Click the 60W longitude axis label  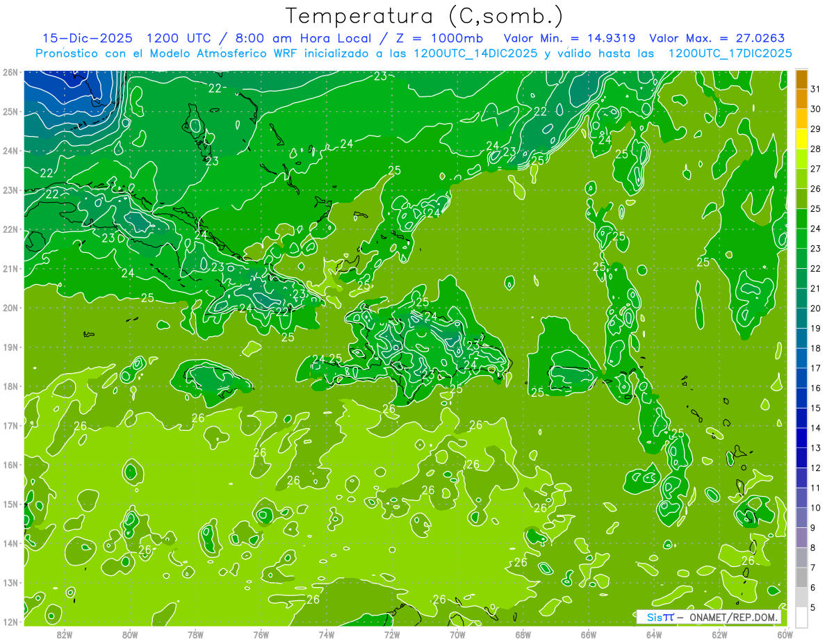click(785, 634)
